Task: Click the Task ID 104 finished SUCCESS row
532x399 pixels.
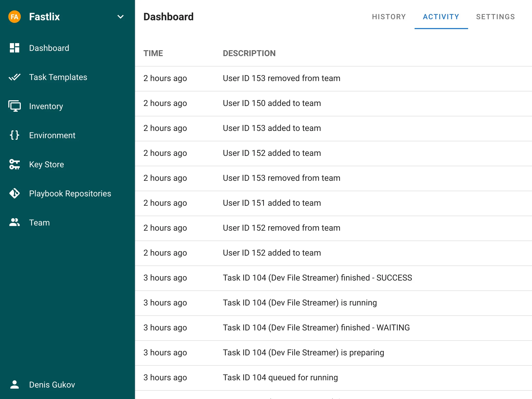Action: pyautogui.click(x=317, y=278)
